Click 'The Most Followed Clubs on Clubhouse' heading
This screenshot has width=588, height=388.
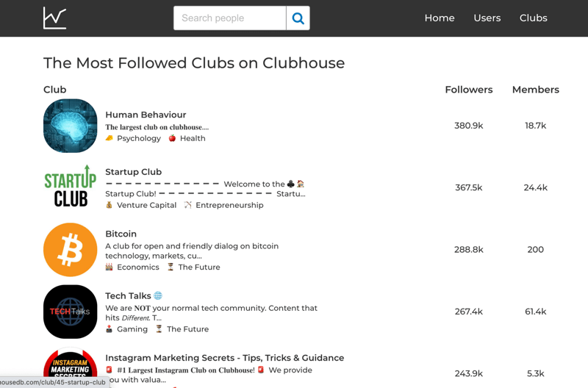(x=194, y=63)
